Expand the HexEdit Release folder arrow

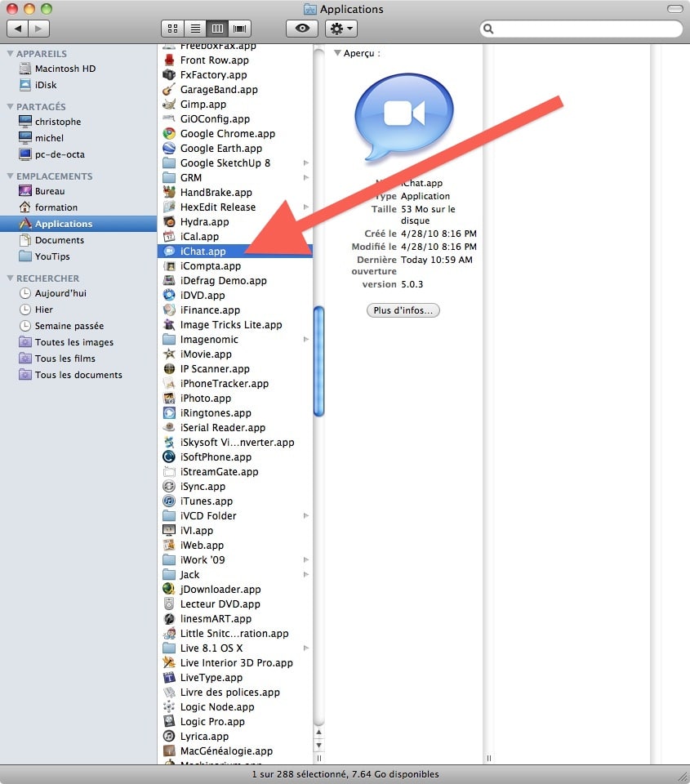pyautogui.click(x=306, y=207)
